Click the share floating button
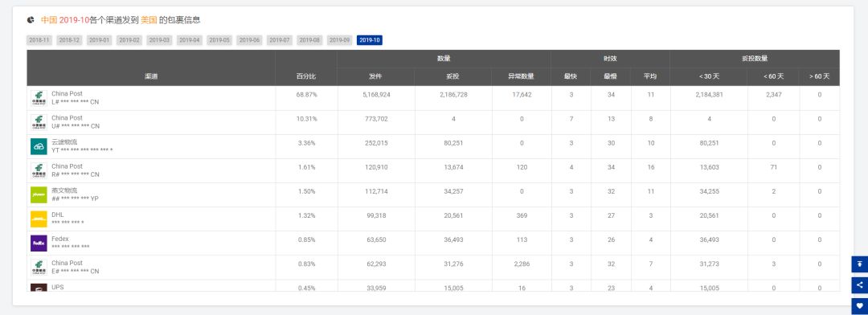Image resolution: width=868 pixels, height=315 pixels. tap(860, 285)
